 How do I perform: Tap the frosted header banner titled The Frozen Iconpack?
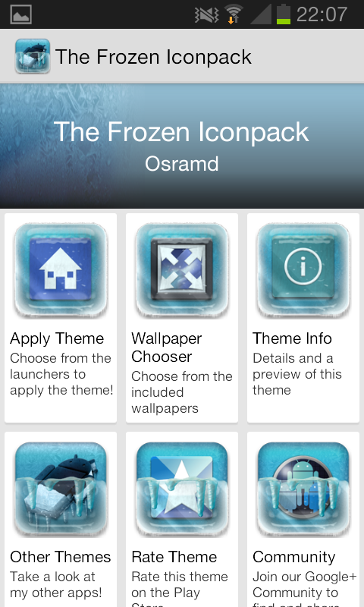coord(182,146)
